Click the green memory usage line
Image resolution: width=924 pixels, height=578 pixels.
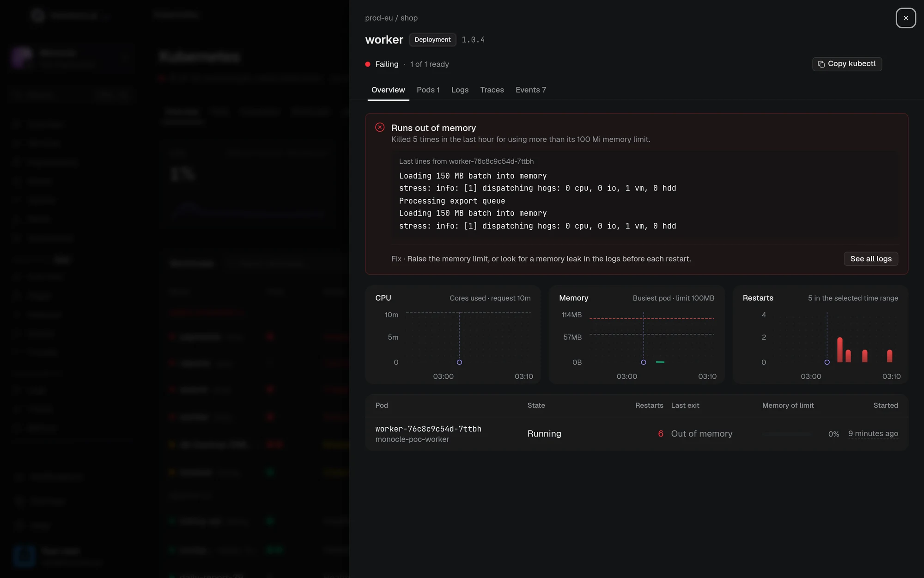coord(660,362)
